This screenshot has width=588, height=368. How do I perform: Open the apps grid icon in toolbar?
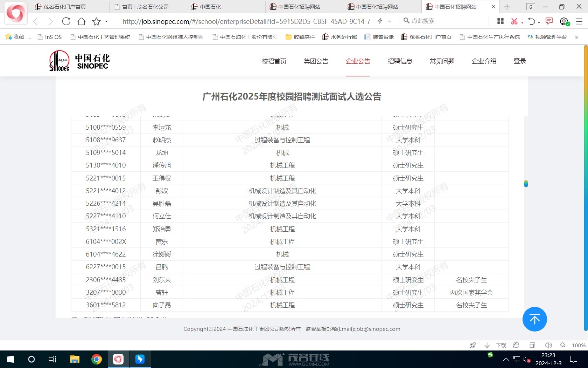pyautogui.click(x=500, y=21)
